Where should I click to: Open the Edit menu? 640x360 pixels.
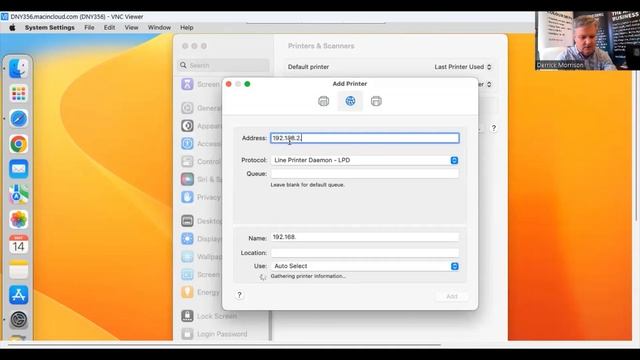(x=109, y=28)
